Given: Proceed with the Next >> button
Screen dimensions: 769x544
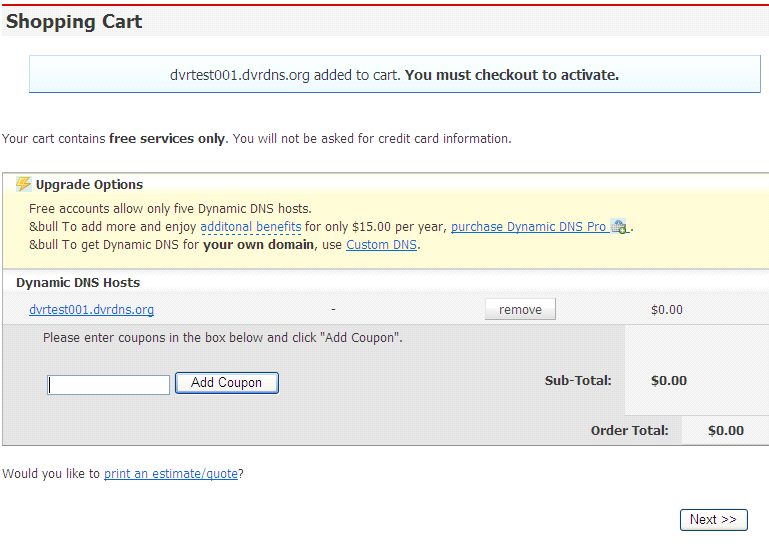Looking at the screenshot, I should 714,519.
